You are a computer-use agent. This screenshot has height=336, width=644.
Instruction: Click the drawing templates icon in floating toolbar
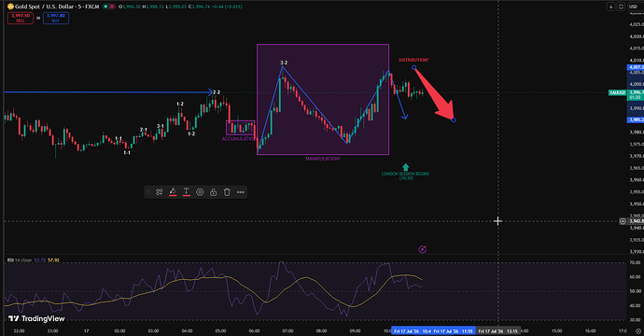[159, 192]
